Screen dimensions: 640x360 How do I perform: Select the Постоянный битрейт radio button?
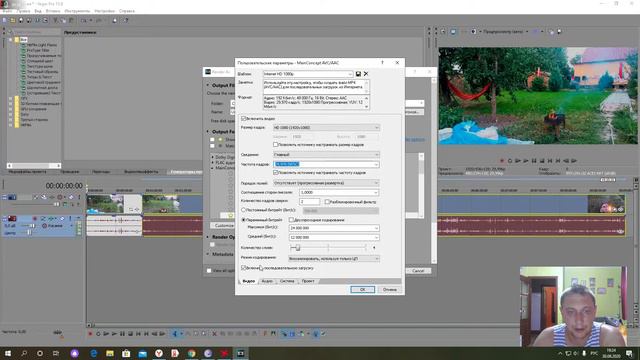click(x=244, y=210)
